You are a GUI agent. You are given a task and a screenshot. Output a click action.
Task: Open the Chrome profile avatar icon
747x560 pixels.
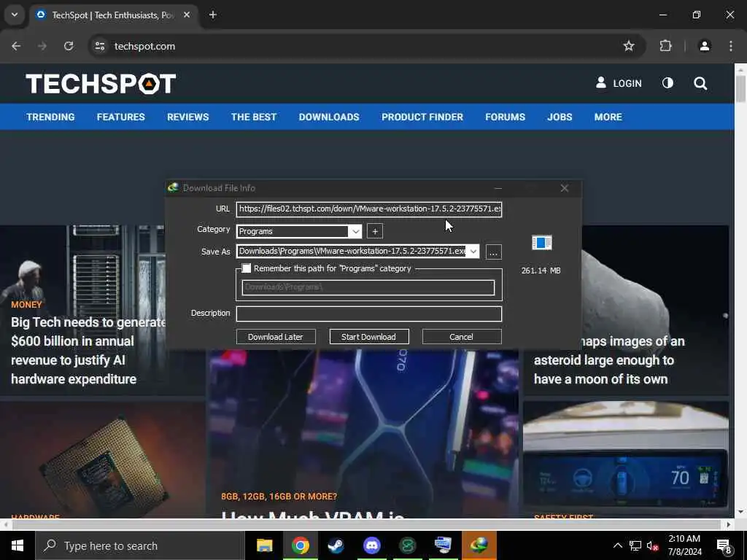click(705, 46)
